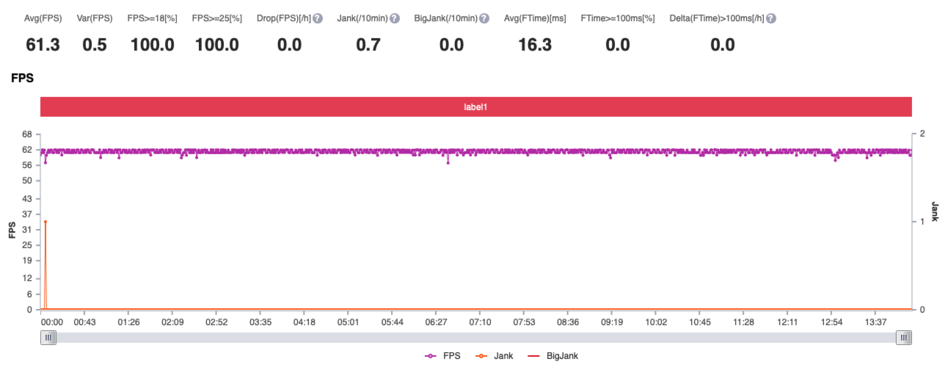Click the left zoom range handle
Viewport: 945px width, 367px height.
point(48,338)
